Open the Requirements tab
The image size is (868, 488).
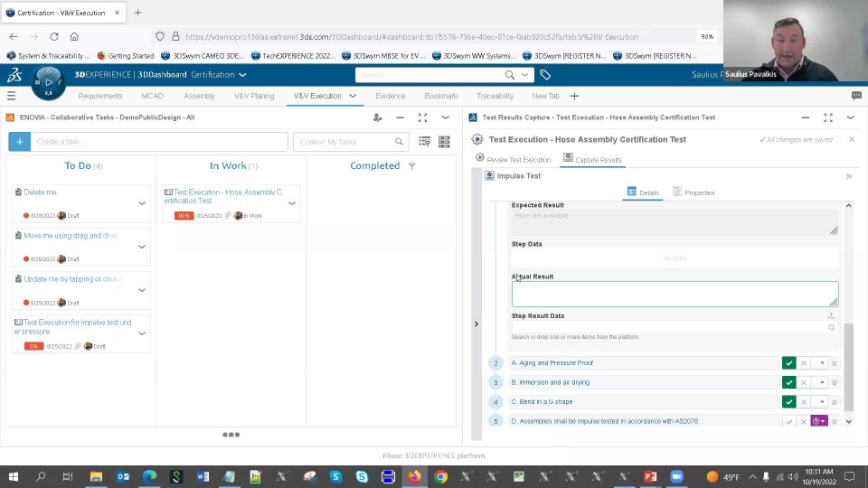pos(100,96)
